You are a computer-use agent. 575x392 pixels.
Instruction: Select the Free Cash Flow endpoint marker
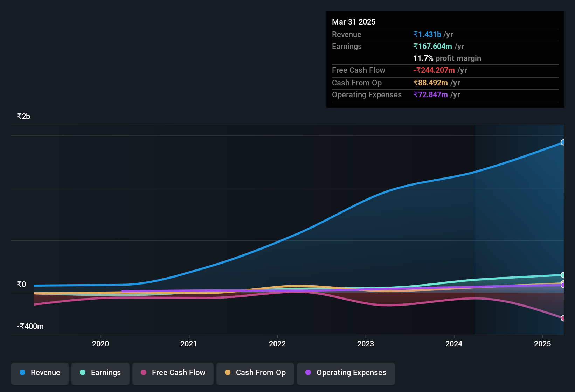click(x=563, y=318)
